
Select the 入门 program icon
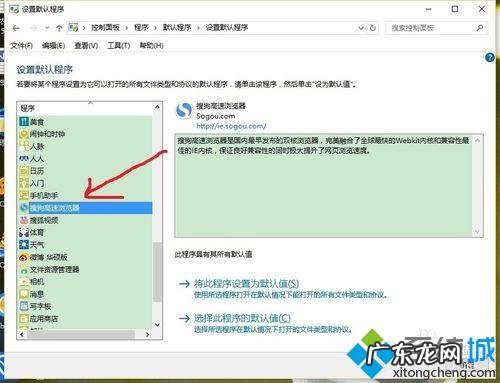[24, 183]
